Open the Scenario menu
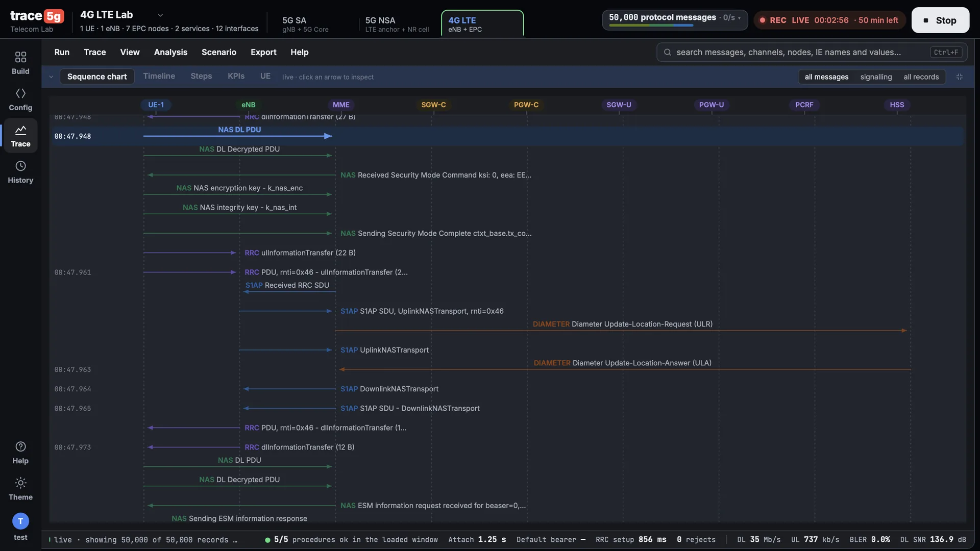Image resolution: width=980 pixels, height=551 pixels. point(219,52)
